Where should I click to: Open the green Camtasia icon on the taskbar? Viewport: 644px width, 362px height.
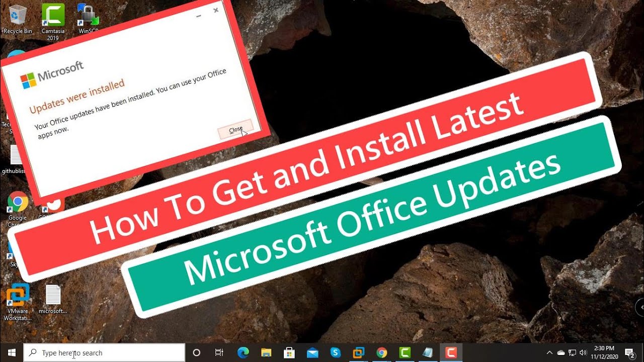tap(405, 352)
